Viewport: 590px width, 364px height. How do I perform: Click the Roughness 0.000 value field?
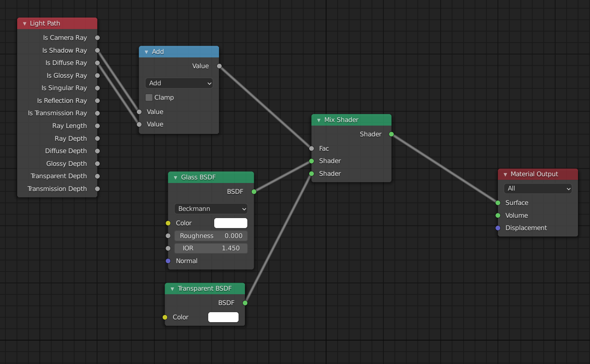[211, 236]
